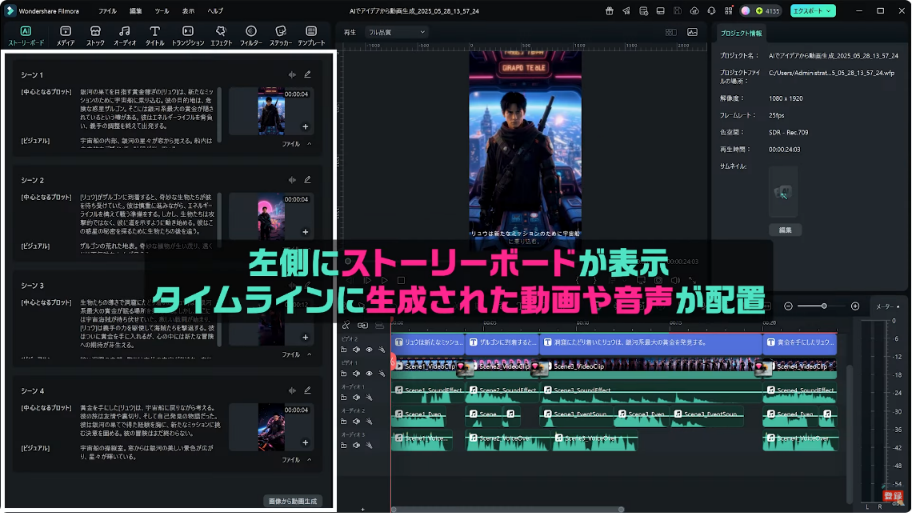Open the Stickers (ステッカー) tab
This screenshot has height=513, width=912.
pos(280,35)
